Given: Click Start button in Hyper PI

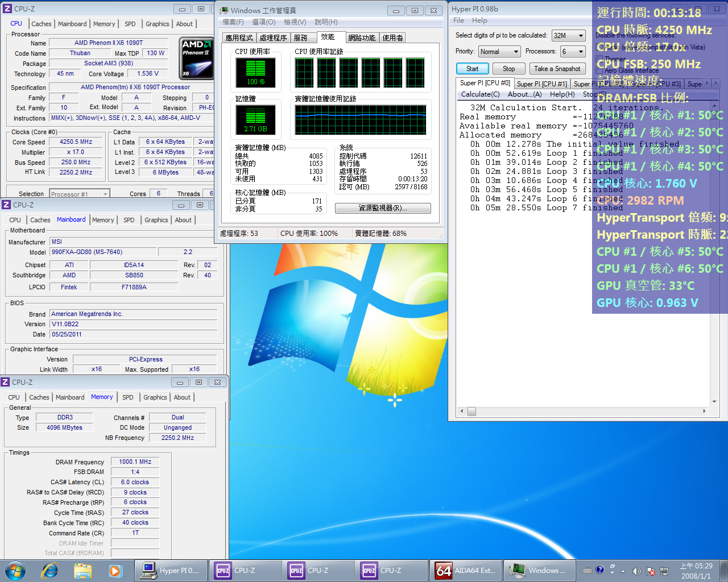Looking at the screenshot, I should 473,69.
